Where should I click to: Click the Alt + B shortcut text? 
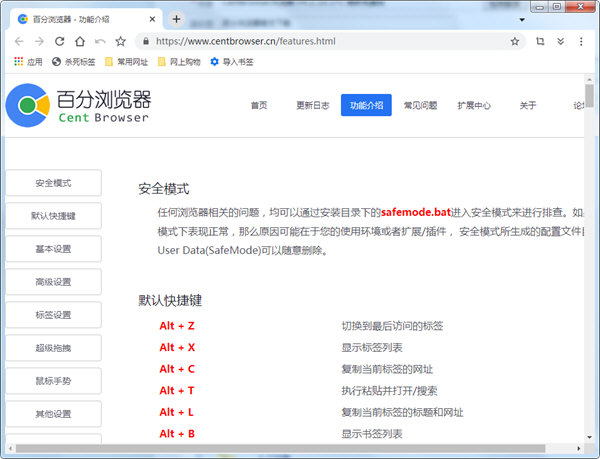(177, 434)
